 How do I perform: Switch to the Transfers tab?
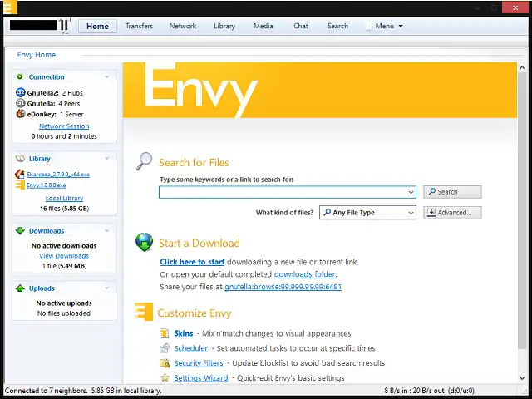[x=139, y=26]
